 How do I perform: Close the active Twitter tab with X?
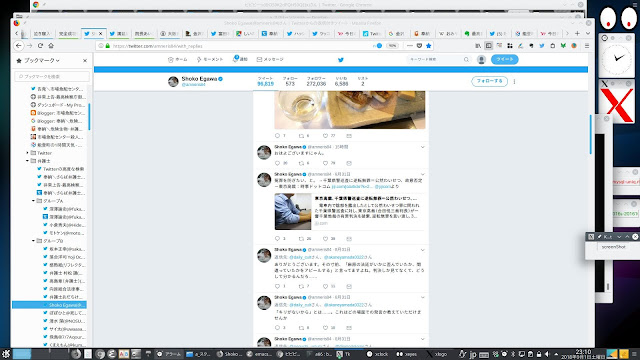pos(100,34)
